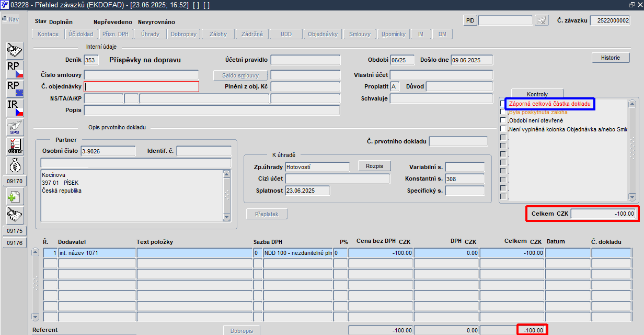Open the Úhrady tab

pyautogui.click(x=150, y=34)
